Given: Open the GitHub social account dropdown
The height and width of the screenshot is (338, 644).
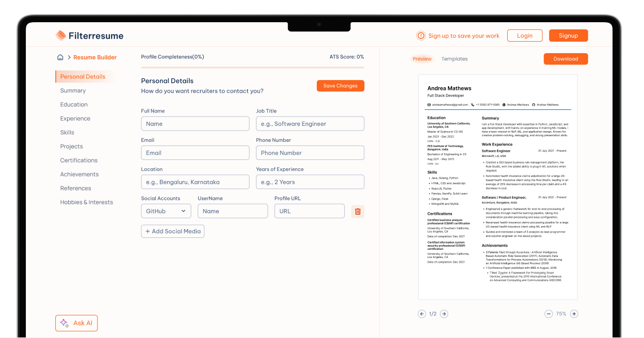Looking at the screenshot, I should pos(166,211).
